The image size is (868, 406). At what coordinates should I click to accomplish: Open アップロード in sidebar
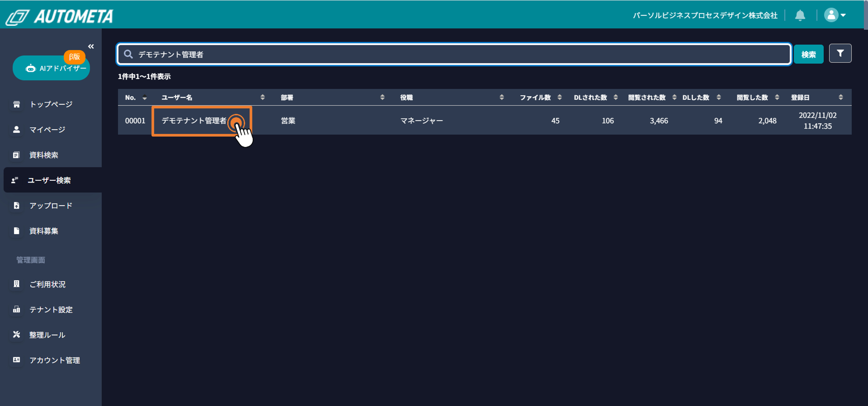[x=51, y=205]
